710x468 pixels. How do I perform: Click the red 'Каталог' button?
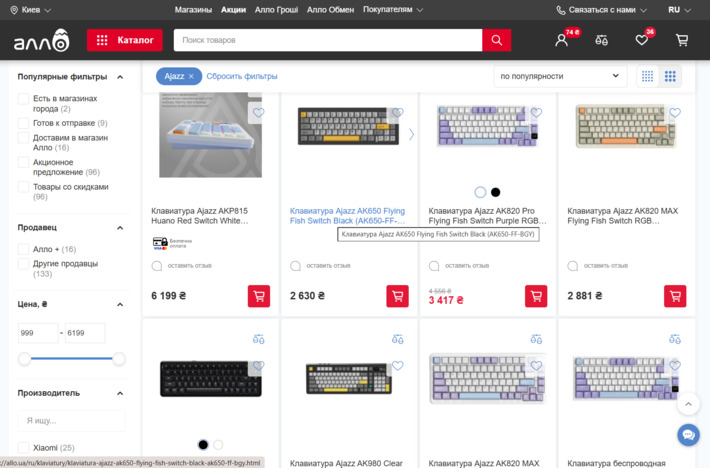(125, 41)
